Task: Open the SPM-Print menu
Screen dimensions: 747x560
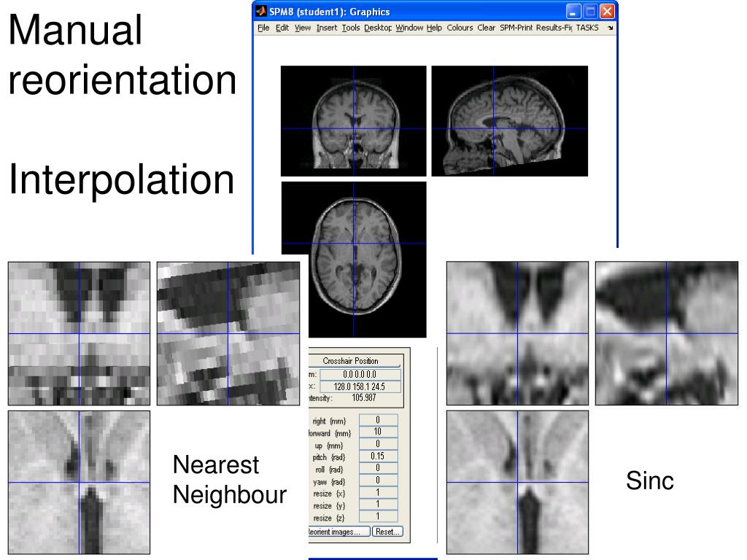Action: tap(516, 28)
